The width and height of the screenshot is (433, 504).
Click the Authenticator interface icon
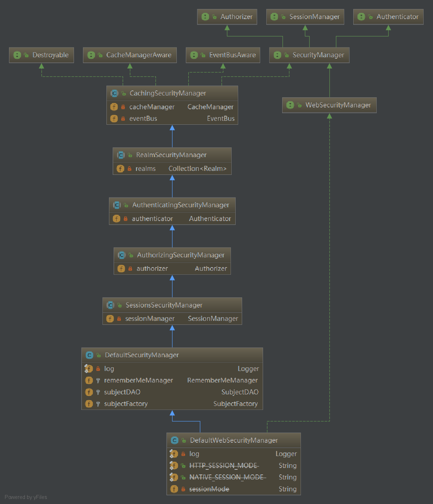361,17
